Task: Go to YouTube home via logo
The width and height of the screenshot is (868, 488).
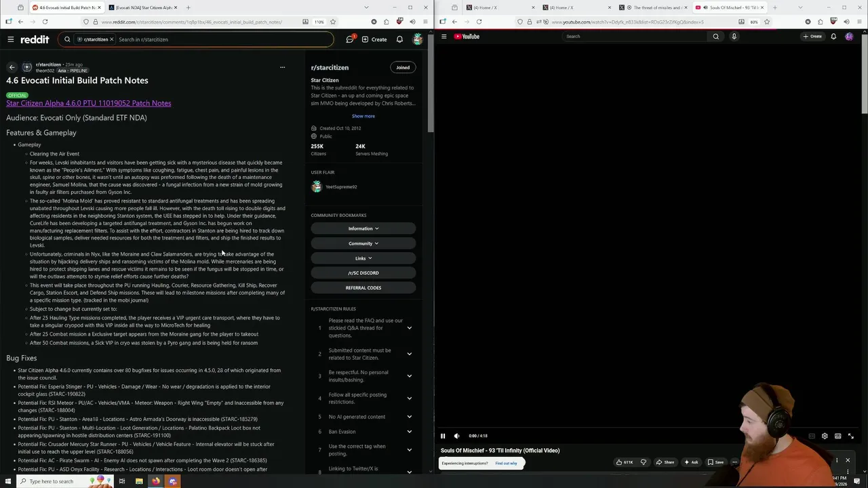Action: click(467, 37)
